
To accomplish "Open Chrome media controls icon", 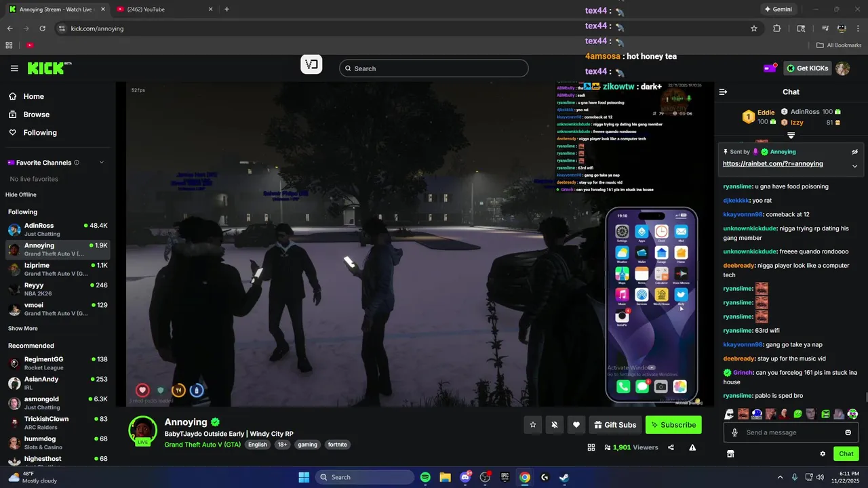I will coord(825,28).
